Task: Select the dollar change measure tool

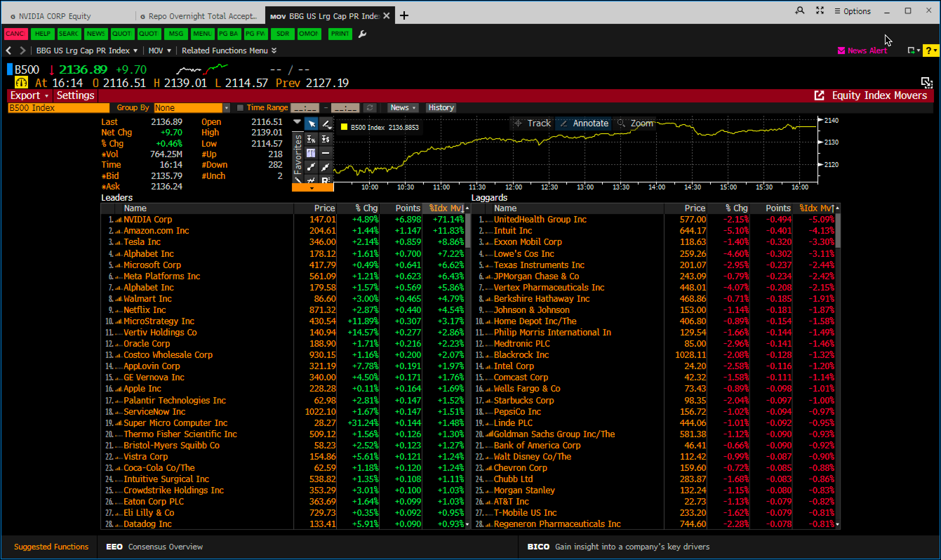Action: 326,139
